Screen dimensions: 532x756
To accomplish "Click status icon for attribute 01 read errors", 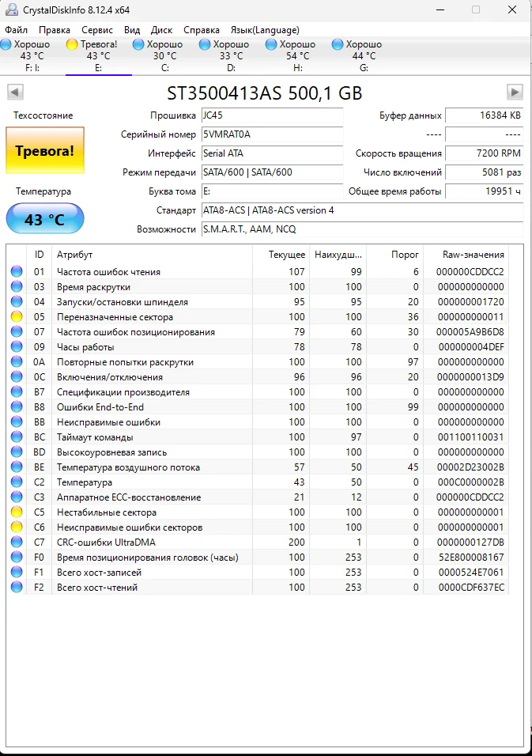I will tap(17, 271).
